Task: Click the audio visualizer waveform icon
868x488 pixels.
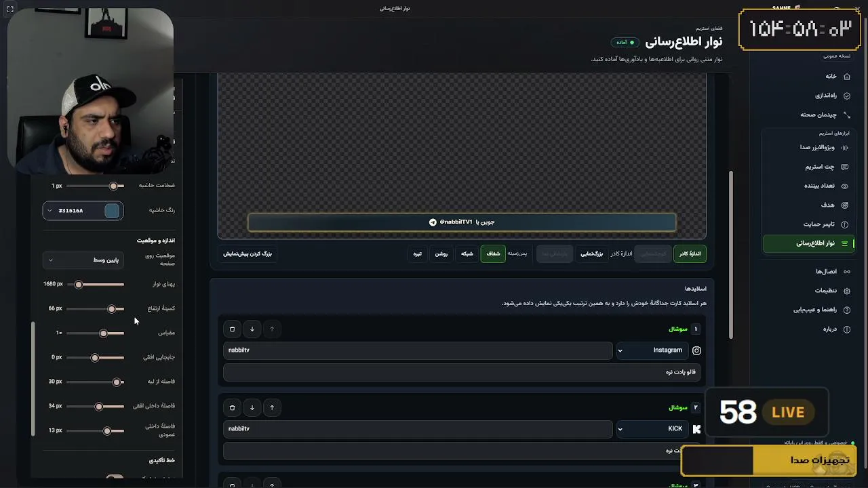Action: pos(844,148)
